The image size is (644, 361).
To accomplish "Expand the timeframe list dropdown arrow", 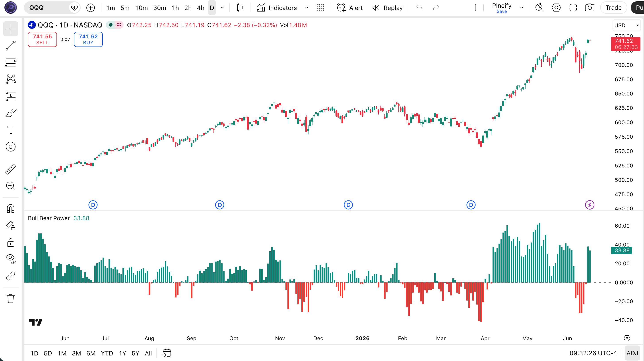I will pos(222,8).
